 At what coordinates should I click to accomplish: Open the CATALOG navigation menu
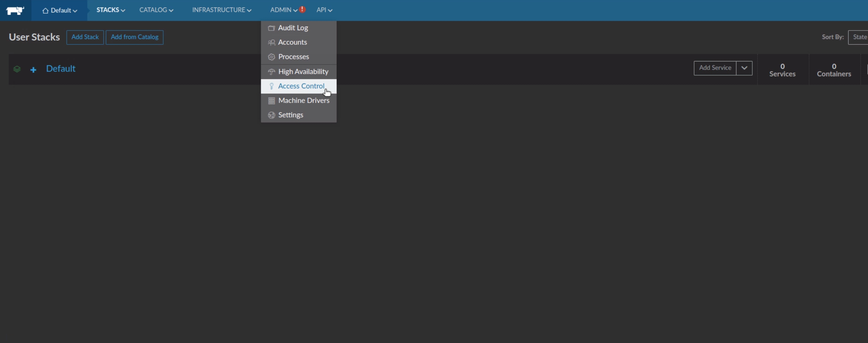tap(156, 10)
